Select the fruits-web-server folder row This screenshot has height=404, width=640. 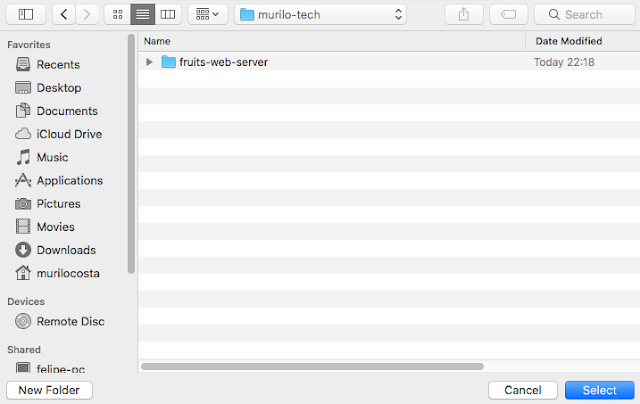[389, 62]
